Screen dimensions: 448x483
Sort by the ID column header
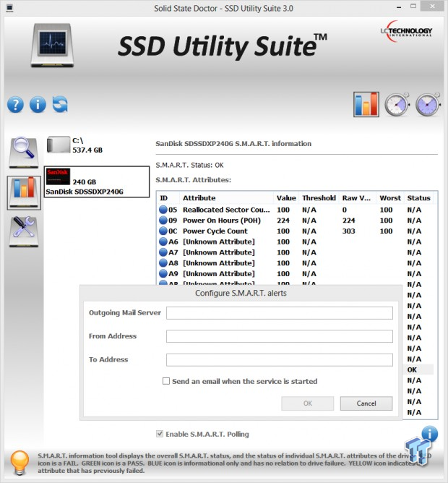coord(168,198)
